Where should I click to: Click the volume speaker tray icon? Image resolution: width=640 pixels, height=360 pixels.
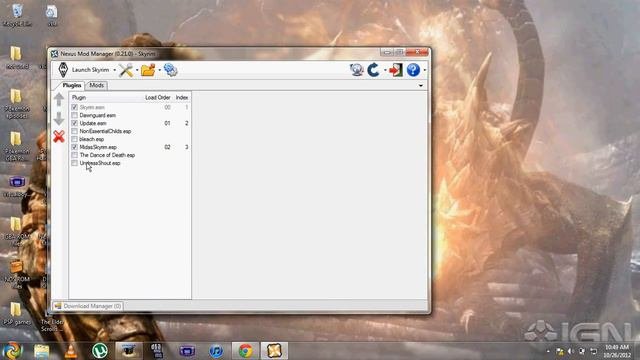pos(571,351)
